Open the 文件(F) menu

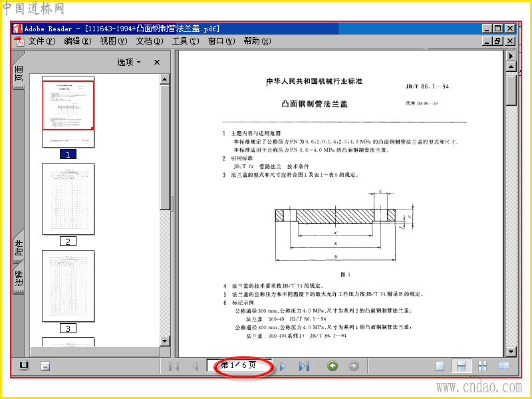pyautogui.click(x=41, y=41)
